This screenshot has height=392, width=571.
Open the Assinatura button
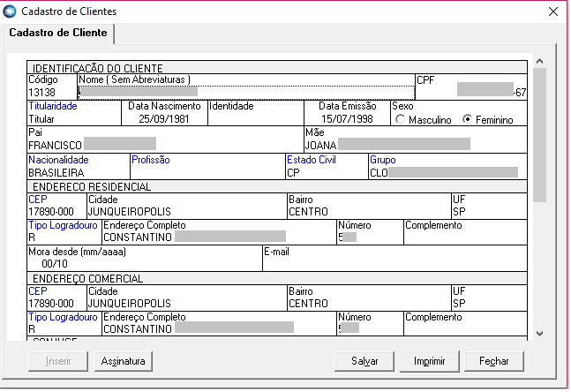tap(123, 361)
